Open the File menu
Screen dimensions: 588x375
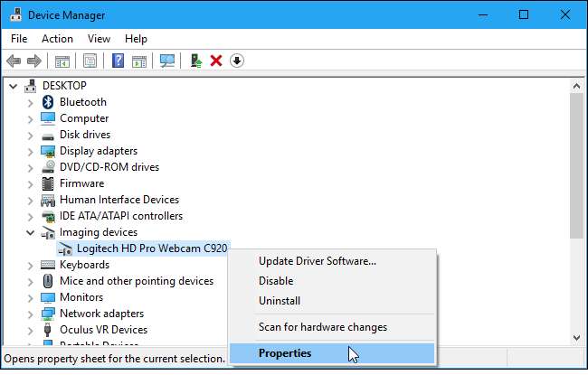19,39
